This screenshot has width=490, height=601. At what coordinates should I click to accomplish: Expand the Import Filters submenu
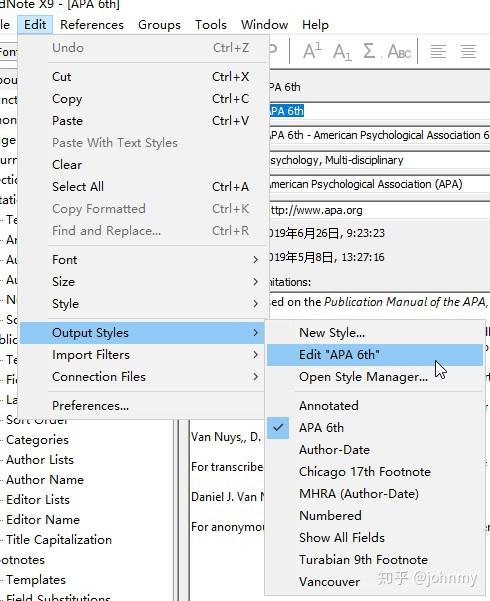click(x=144, y=355)
